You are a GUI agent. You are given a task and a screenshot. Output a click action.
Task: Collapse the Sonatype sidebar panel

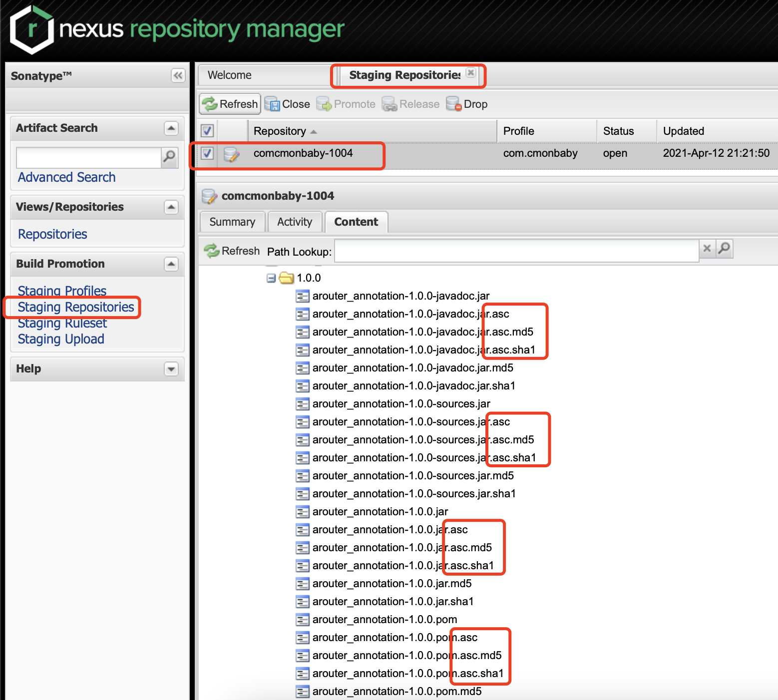coord(178,75)
